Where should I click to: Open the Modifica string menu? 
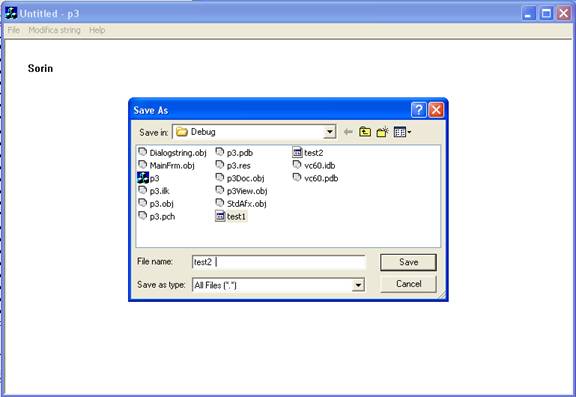54,30
